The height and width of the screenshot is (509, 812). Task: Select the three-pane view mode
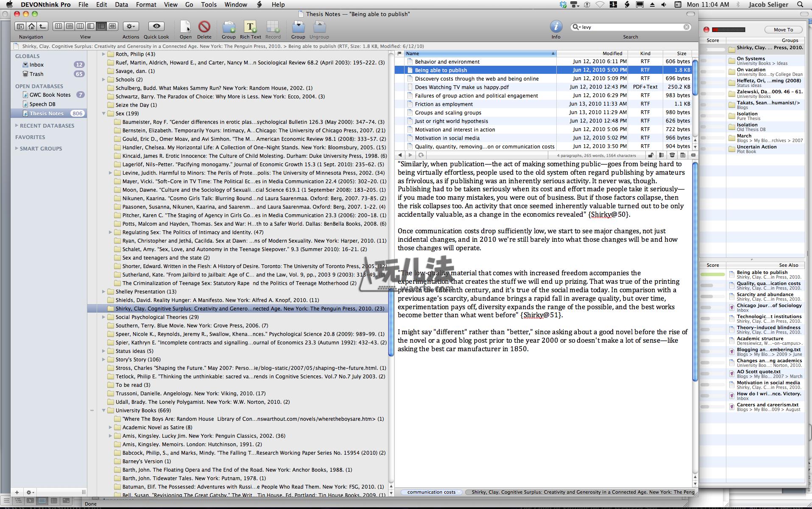pos(101,26)
